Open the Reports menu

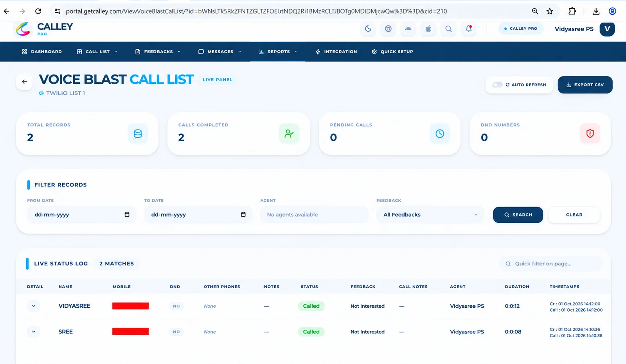(x=278, y=52)
